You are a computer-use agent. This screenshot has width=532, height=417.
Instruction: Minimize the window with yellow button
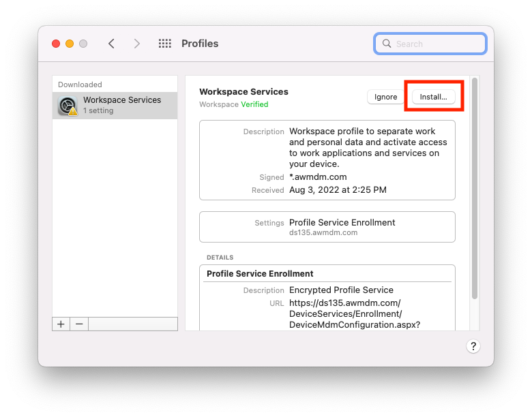[x=70, y=44]
